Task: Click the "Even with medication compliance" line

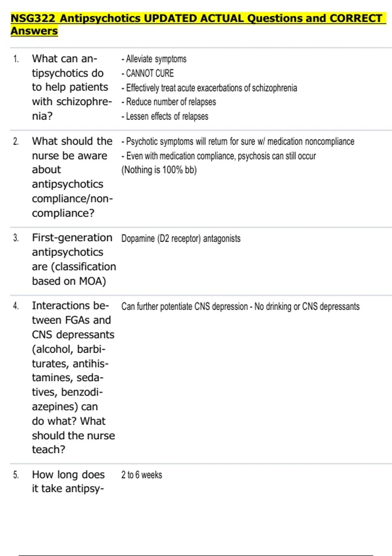Action: pos(219,156)
